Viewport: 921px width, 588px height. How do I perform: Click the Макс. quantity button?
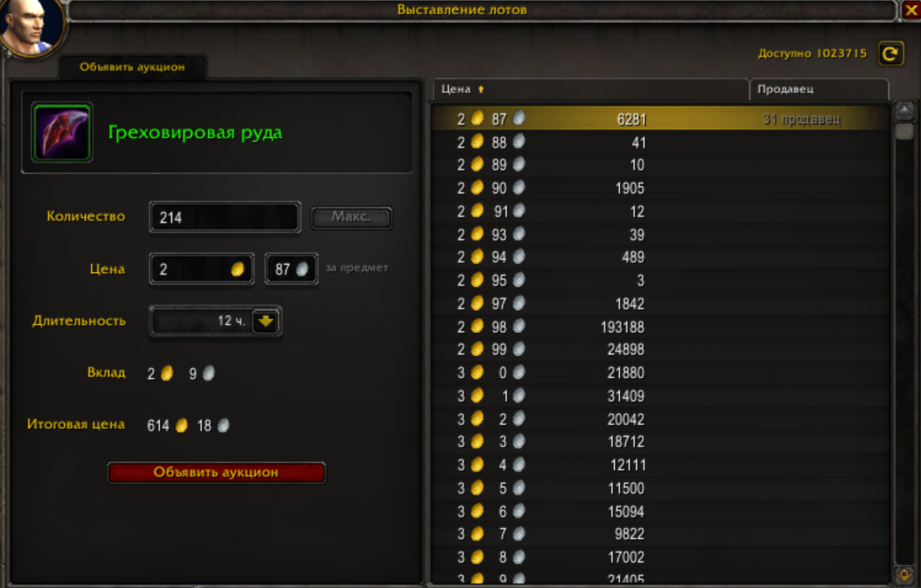click(351, 217)
